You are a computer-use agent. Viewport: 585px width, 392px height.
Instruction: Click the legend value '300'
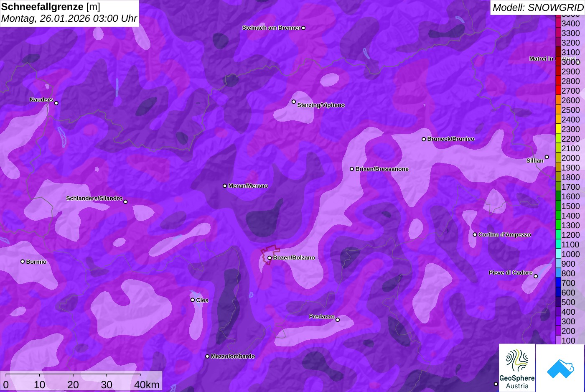pos(568,321)
